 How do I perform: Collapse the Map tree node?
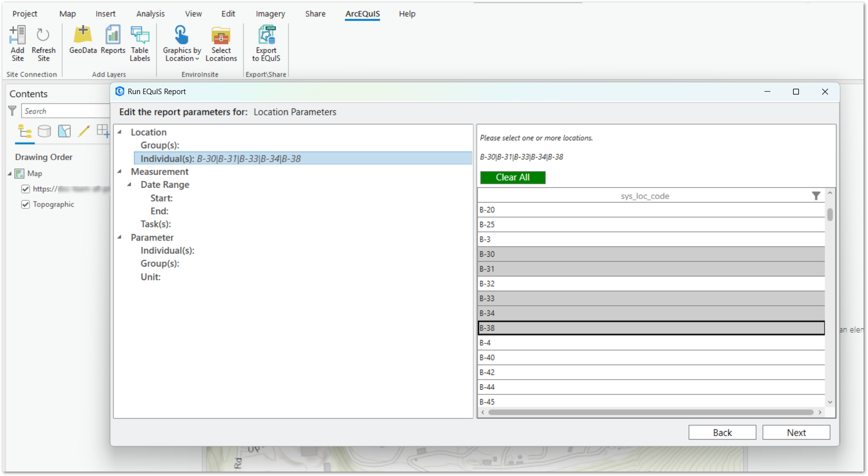[10, 173]
